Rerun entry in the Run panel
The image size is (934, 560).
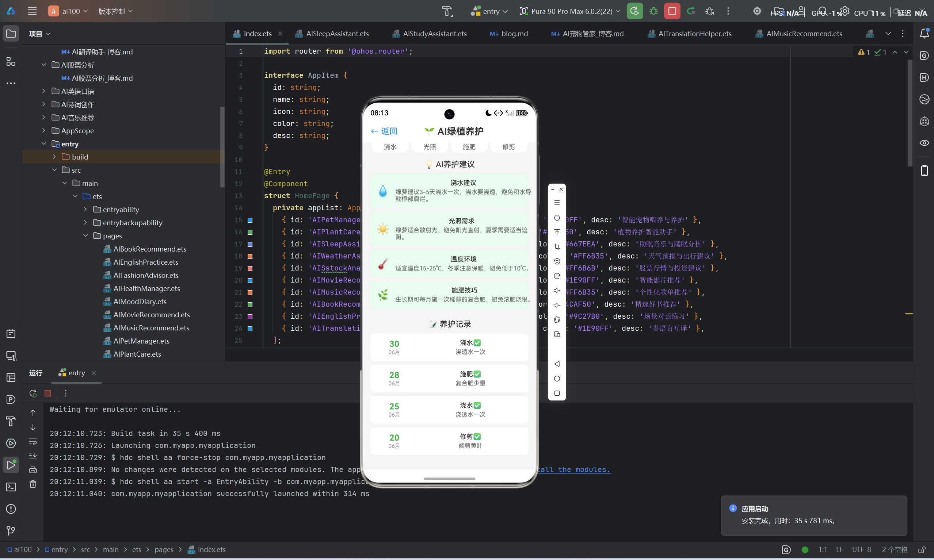click(33, 393)
